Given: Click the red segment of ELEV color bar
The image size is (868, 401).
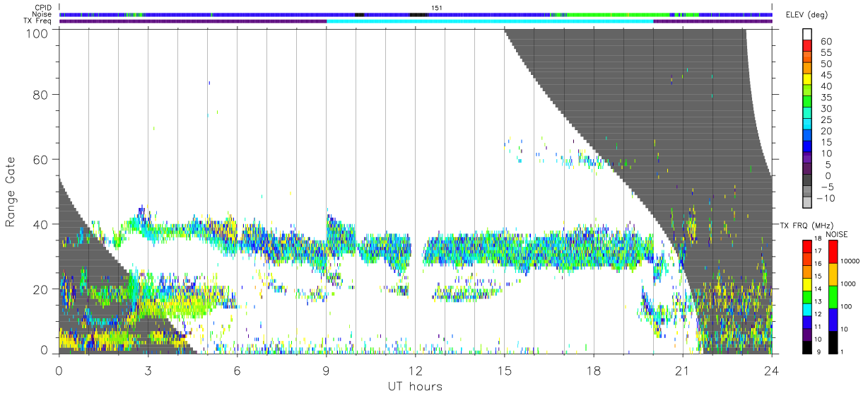Looking at the screenshot, I should (807, 47).
